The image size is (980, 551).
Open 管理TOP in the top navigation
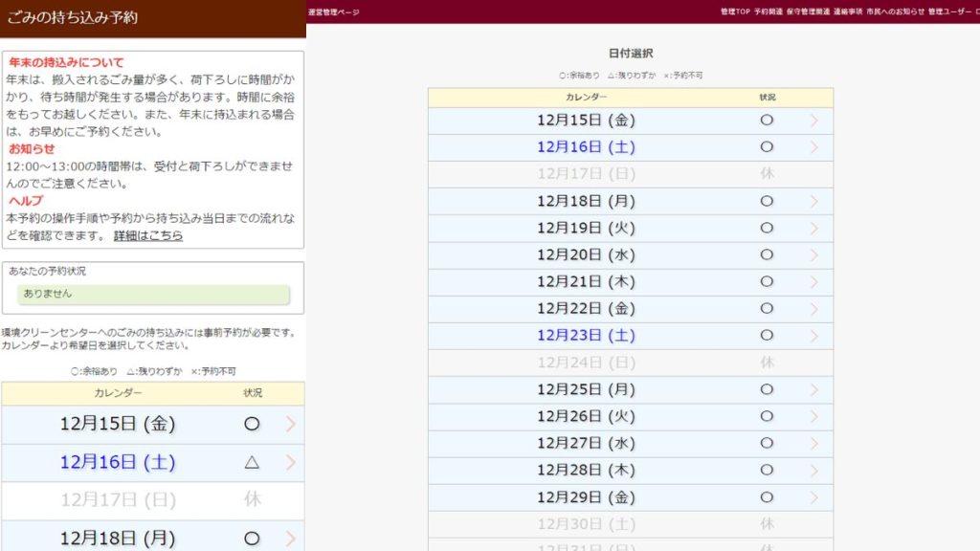pyautogui.click(x=735, y=11)
